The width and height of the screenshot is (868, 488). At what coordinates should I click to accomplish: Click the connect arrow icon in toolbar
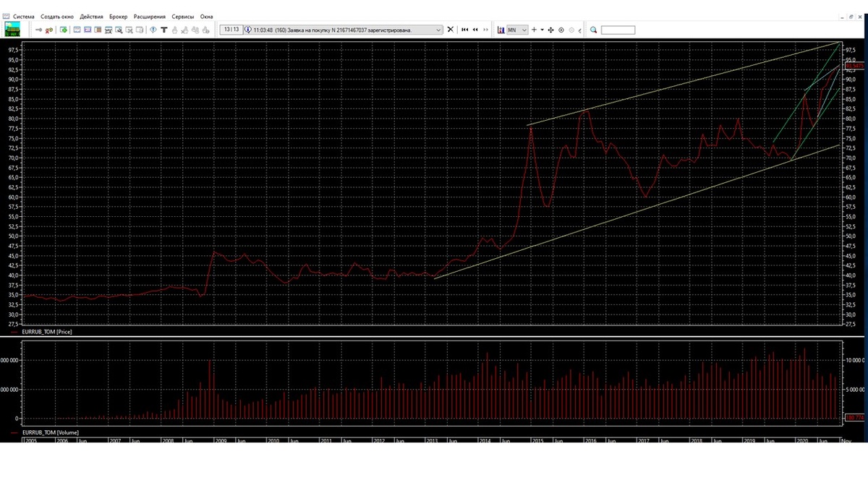point(39,30)
